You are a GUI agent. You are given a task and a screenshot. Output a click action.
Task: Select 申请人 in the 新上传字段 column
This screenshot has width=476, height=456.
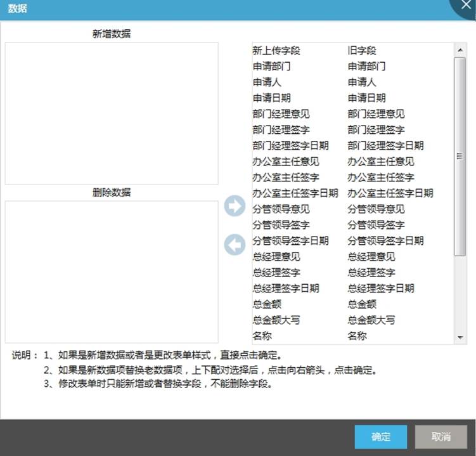click(267, 82)
